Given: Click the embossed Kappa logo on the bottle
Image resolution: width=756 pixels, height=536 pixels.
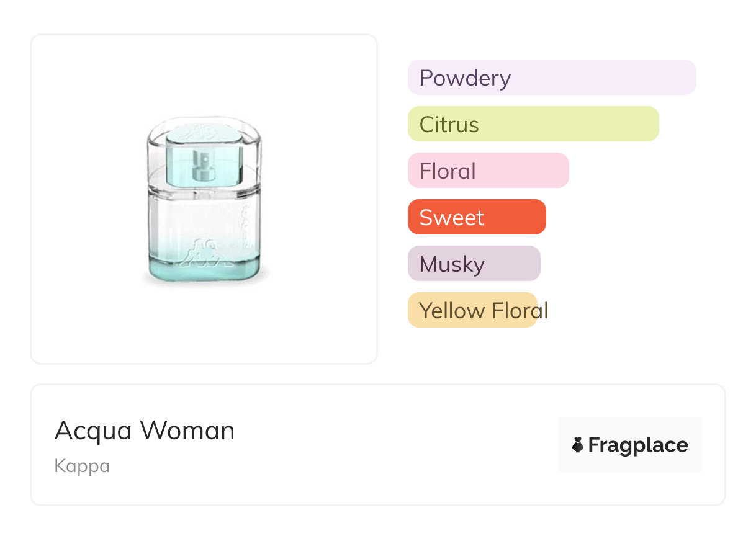Looking at the screenshot, I should (x=205, y=253).
